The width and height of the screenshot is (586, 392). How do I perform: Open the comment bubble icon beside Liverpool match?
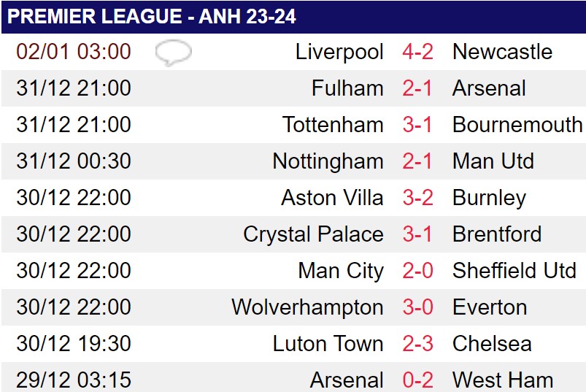pyautogui.click(x=174, y=53)
